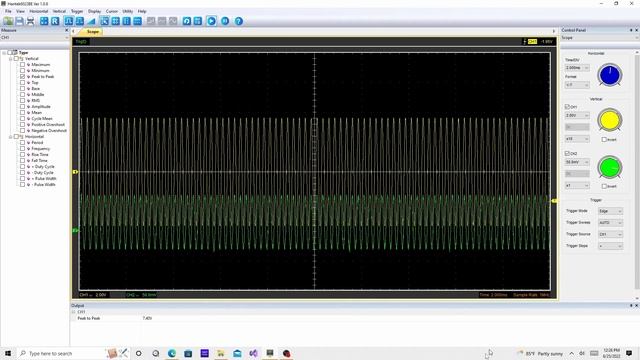Close the Measure panel
The width and height of the screenshot is (640, 360).
click(x=67, y=30)
